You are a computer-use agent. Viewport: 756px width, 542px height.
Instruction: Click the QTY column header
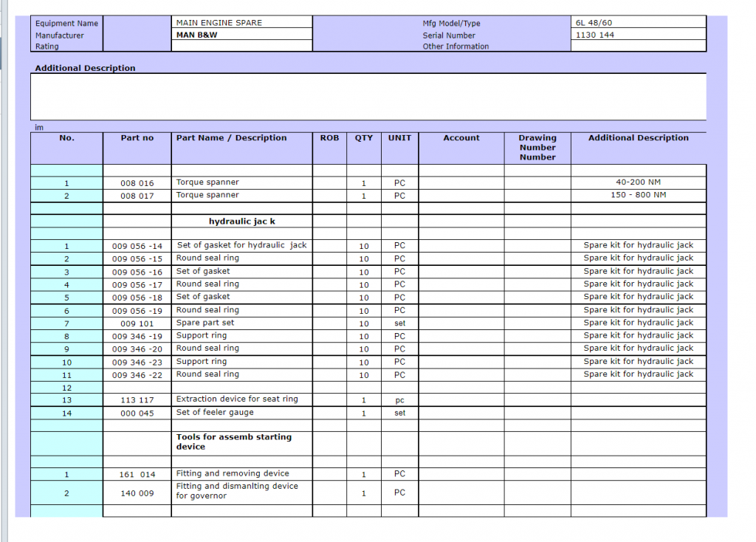pyautogui.click(x=364, y=138)
